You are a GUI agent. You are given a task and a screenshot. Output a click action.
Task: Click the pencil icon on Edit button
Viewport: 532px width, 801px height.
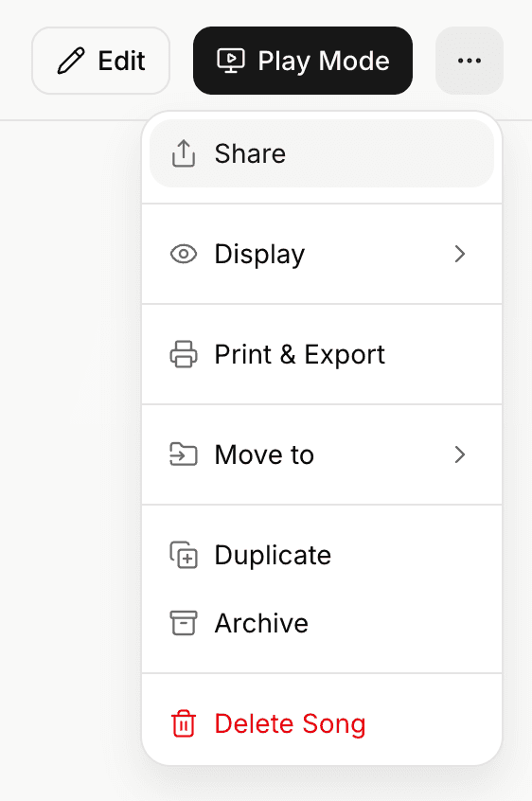[x=71, y=61]
